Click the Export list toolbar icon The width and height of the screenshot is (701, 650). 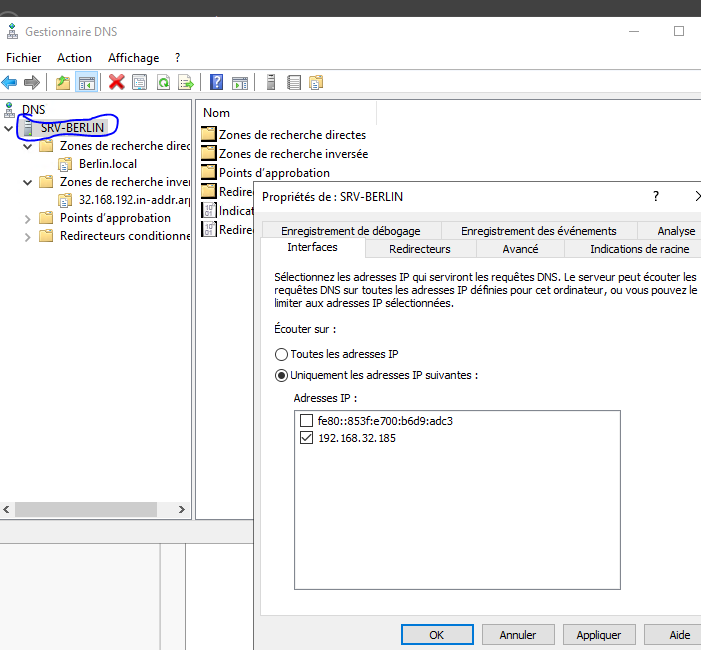[184, 82]
